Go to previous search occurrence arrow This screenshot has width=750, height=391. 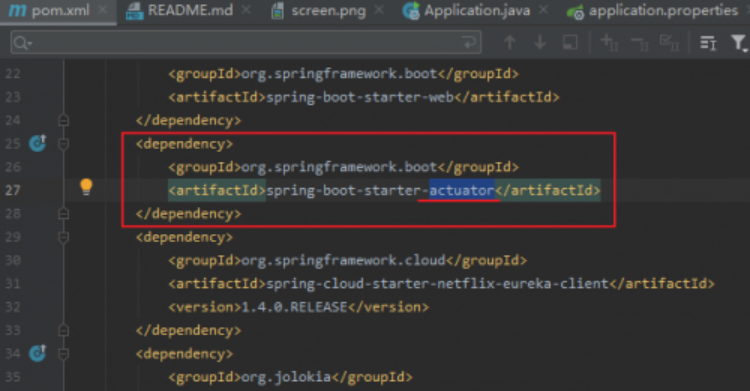[509, 43]
